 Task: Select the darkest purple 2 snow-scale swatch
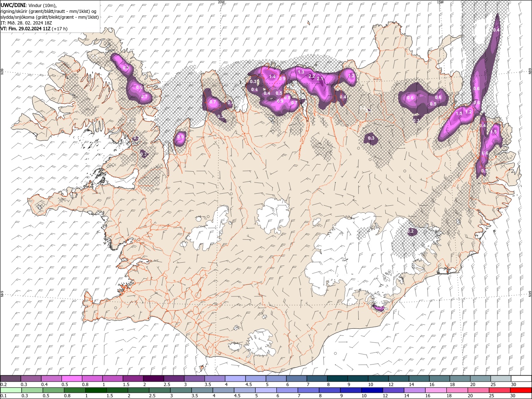pyautogui.click(x=153, y=379)
